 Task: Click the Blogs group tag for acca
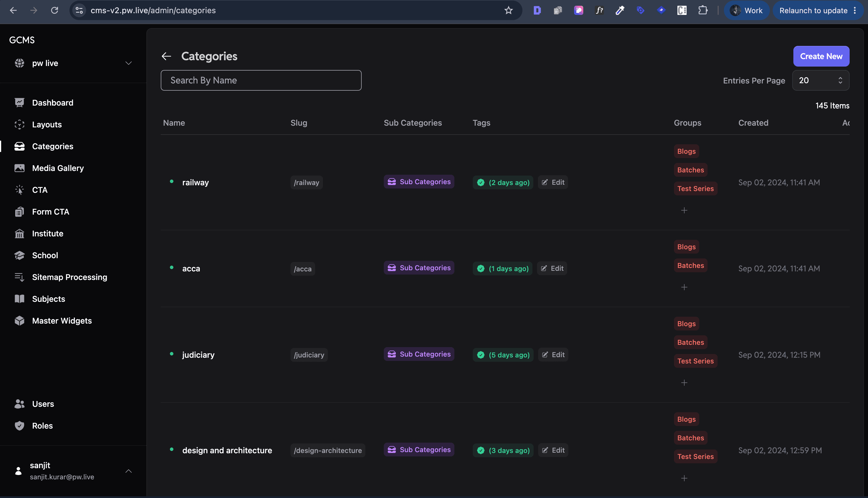(686, 247)
